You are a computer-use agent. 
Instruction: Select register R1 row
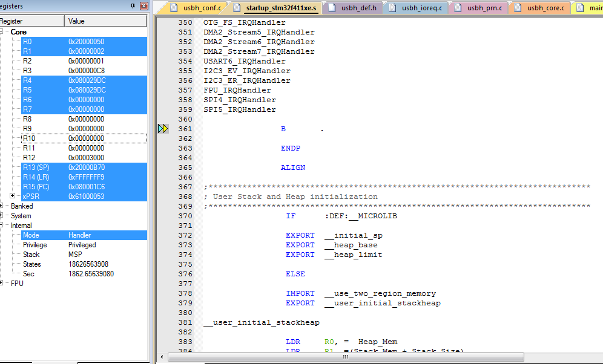[84, 51]
